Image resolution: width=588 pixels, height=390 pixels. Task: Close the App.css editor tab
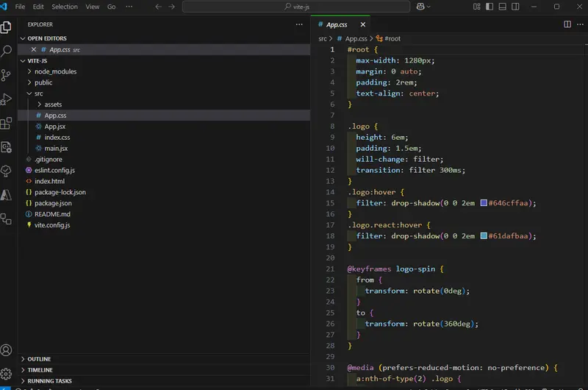[x=364, y=24]
